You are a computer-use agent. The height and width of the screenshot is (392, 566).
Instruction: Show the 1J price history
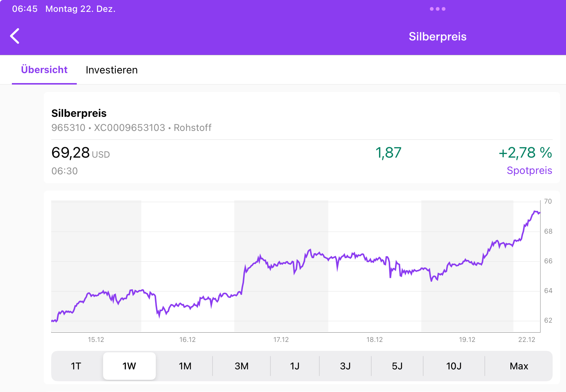click(295, 366)
